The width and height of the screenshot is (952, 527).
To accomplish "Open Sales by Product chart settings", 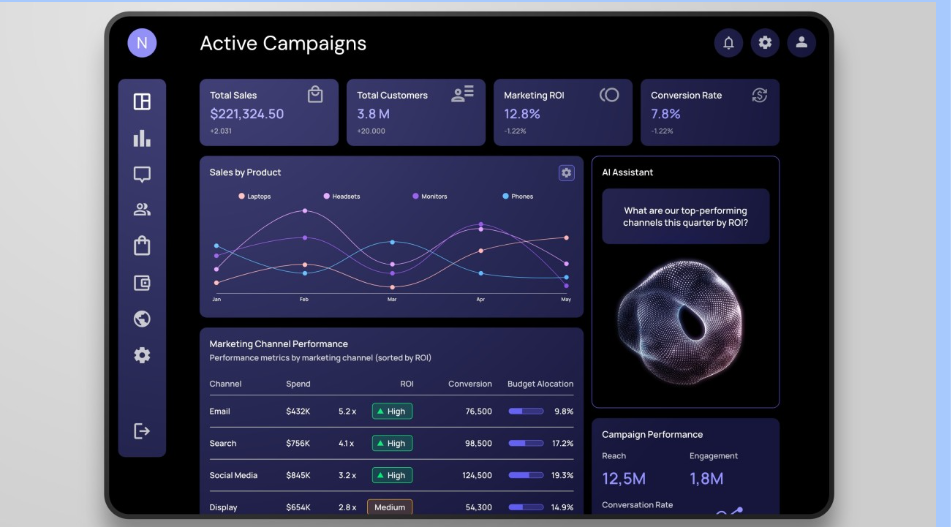I will [x=566, y=173].
